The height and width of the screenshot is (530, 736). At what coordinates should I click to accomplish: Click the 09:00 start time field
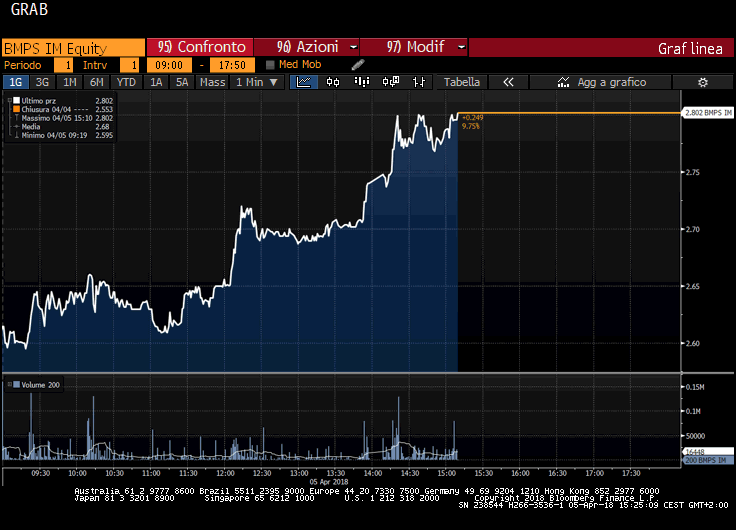tap(169, 65)
